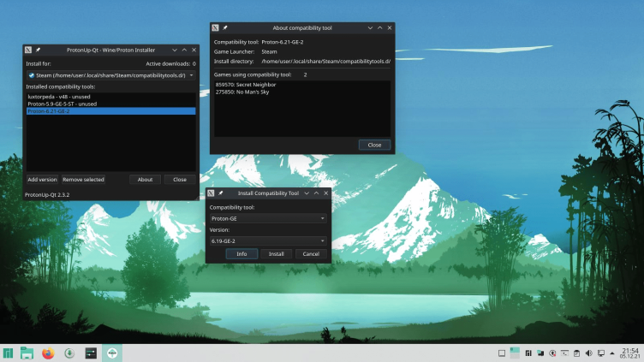644x362 pixels.
Task: Select Proton-5.9-GE-5-ST - unused entry
Action: coord(110,104)
